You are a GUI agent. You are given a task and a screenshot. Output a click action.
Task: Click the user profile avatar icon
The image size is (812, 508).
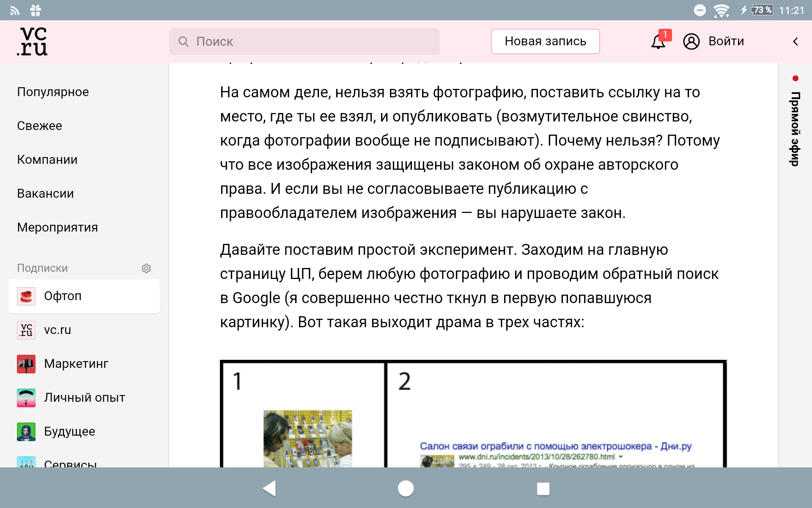click(x=691, y=41)
